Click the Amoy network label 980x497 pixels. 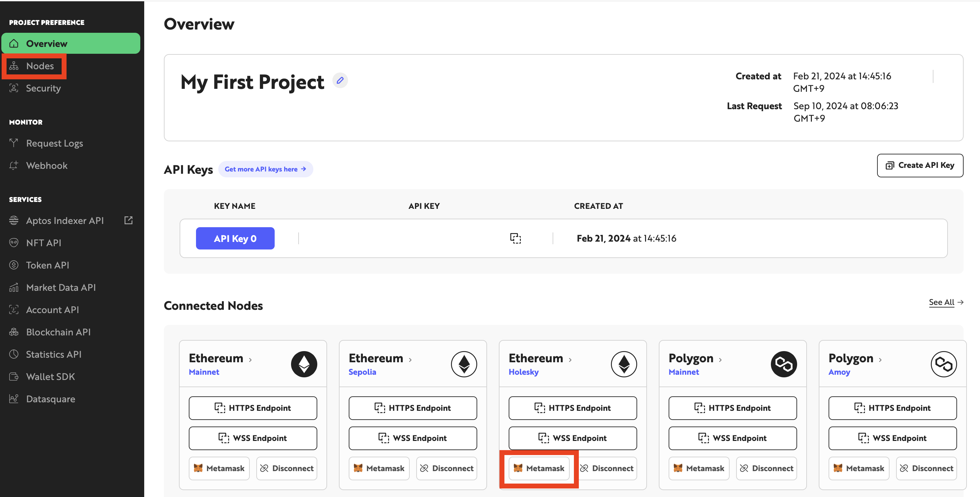[x=839, y=372]
